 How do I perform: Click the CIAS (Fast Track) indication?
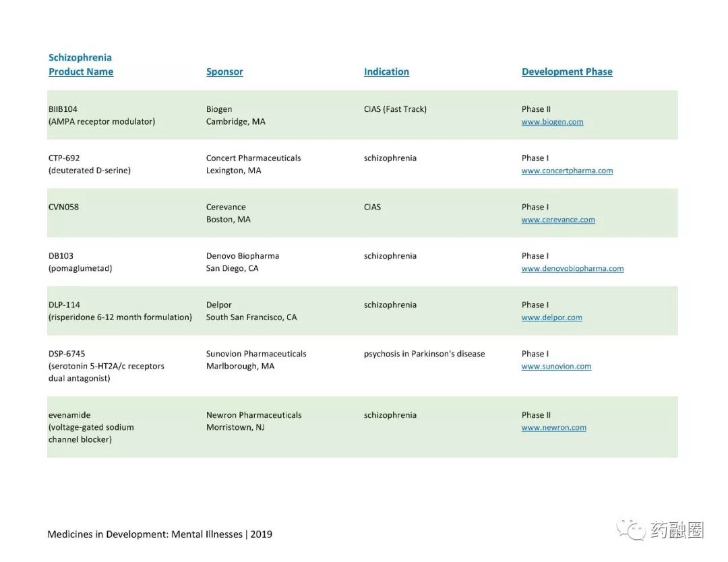(x=395, y=109)
